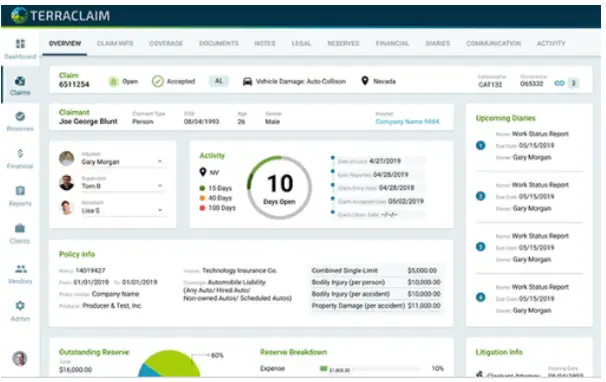Open the Coverage tab
Screen dimensions: 606x382
coord(166,43)
